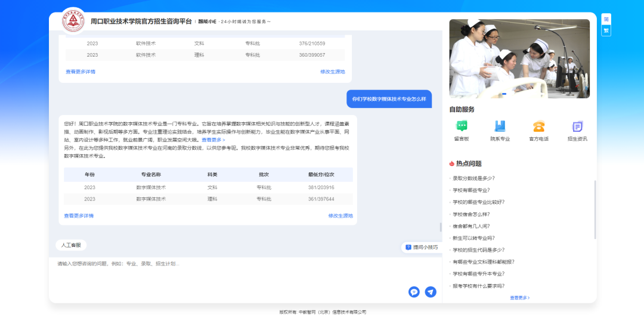Select question 有哪些专业文科理科都能报?
Image resolution: width=644 pixels, height=322 pixels.
coord(484,262)
